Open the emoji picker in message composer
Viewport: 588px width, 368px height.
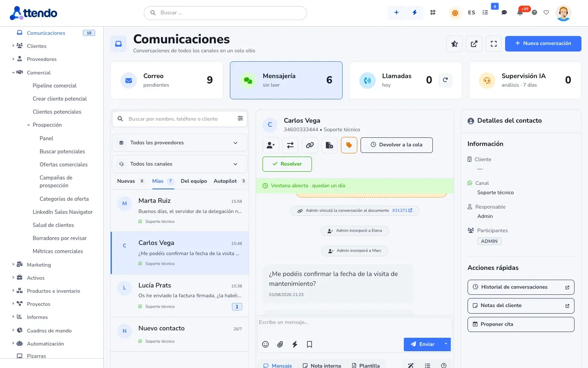[265, 344]
